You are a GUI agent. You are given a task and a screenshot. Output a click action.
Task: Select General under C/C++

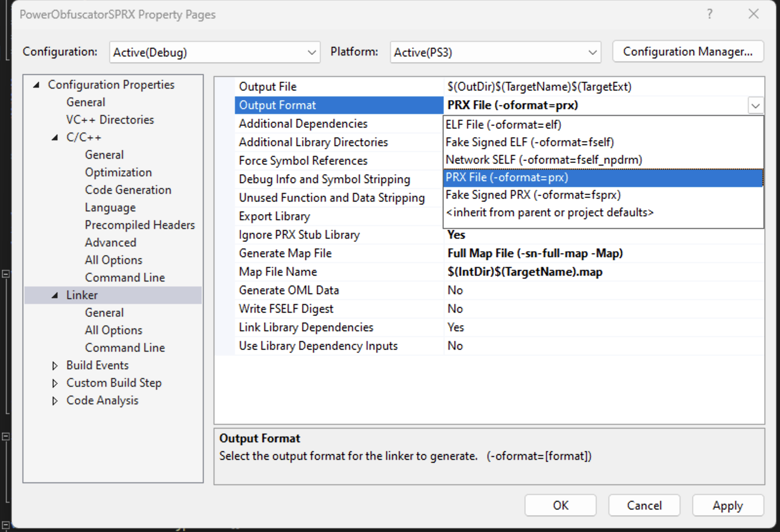click(104, 155)
